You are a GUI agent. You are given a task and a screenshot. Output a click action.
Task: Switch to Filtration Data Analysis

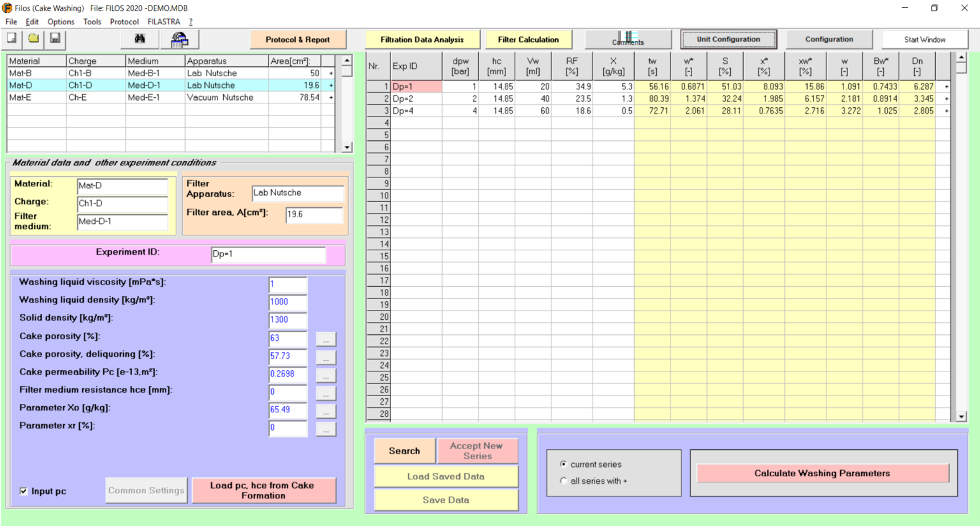point(422,39)
